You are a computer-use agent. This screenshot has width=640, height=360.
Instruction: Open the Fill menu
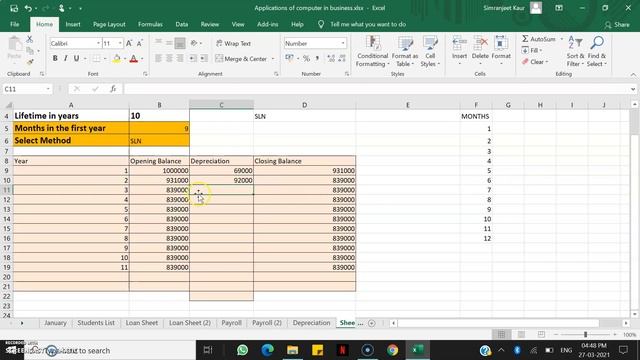[532, 50]
